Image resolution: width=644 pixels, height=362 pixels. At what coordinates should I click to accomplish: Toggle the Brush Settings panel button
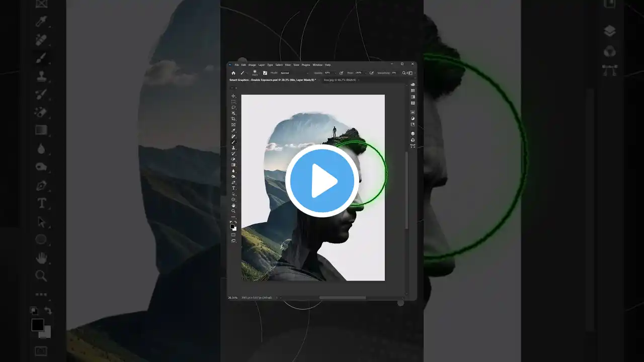click(x=265, y=73)
